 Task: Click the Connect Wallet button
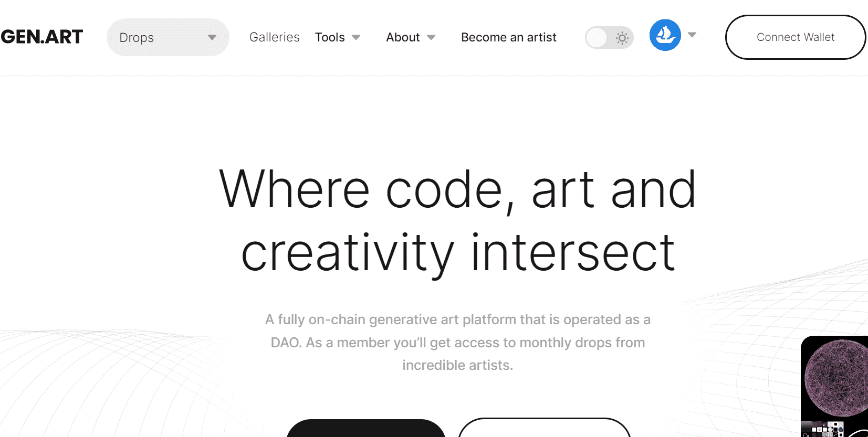point(795,37)
